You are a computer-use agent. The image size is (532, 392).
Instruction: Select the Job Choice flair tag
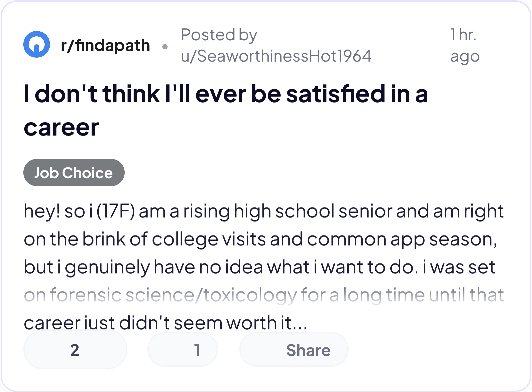click(x=74, y=173)
